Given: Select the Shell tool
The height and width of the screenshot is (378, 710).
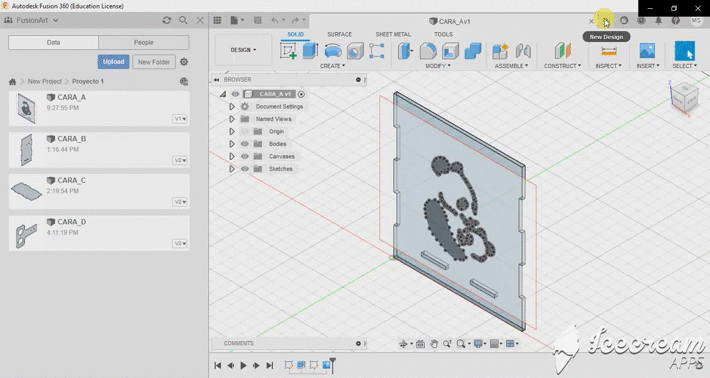Looking at the screenshot, I should [x=450, y=51].
